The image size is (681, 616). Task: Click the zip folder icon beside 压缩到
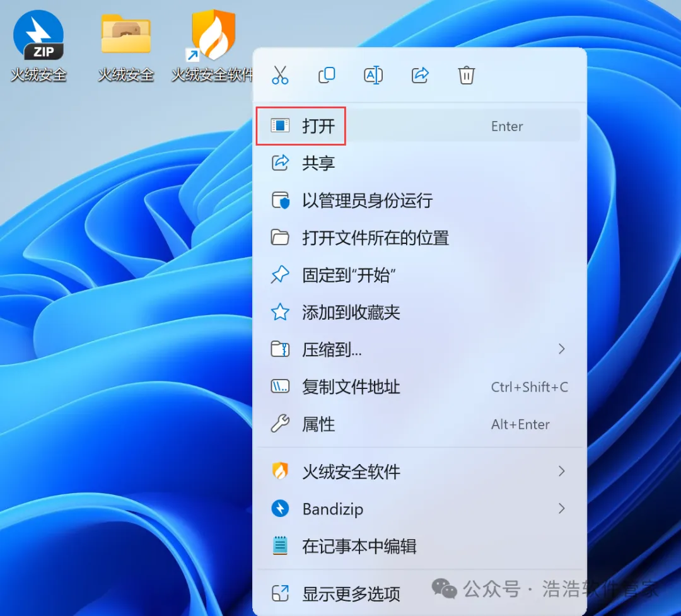click(x=280, y=349)
